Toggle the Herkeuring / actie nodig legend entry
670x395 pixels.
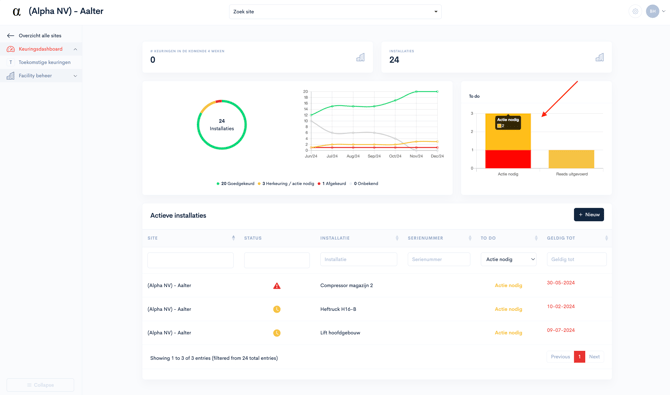(286, 184)
